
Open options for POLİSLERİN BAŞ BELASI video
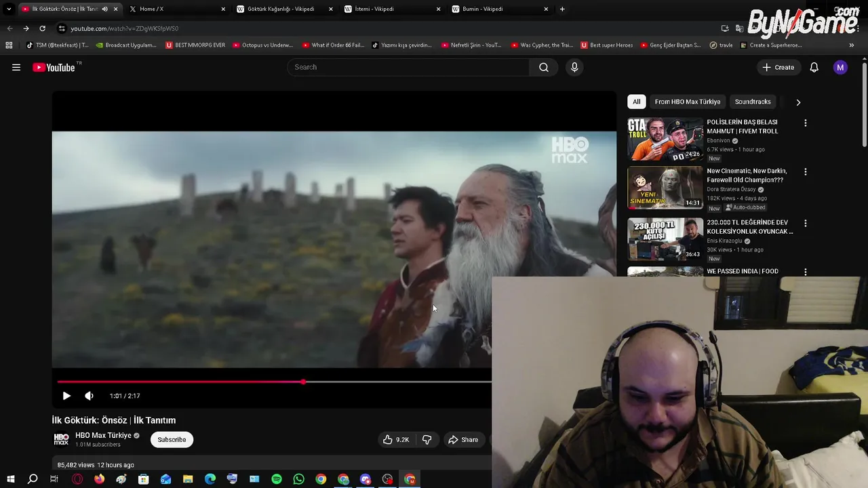pos(805,123)
